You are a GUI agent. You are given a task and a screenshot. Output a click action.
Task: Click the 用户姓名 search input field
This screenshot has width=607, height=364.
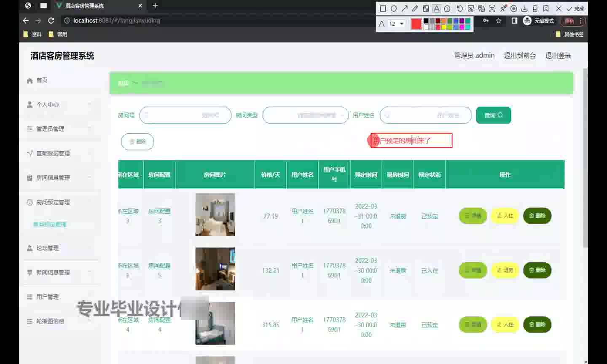click(x=426, y=115)
